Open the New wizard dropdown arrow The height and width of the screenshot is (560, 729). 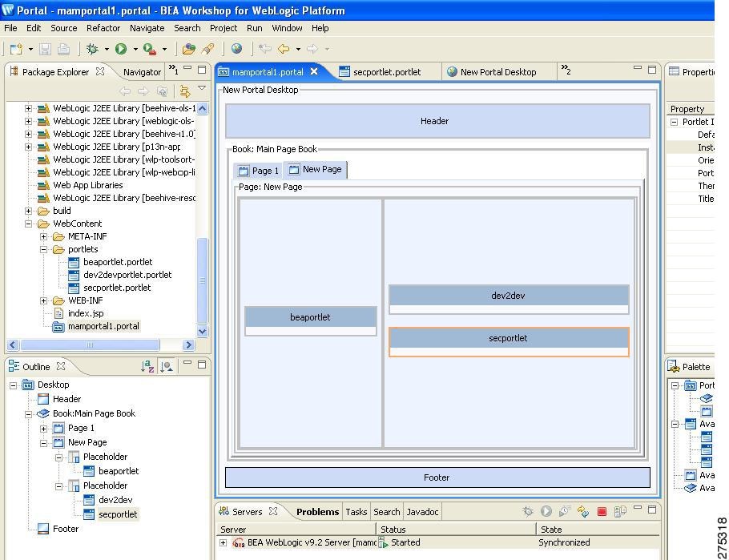tap(30, 49)
